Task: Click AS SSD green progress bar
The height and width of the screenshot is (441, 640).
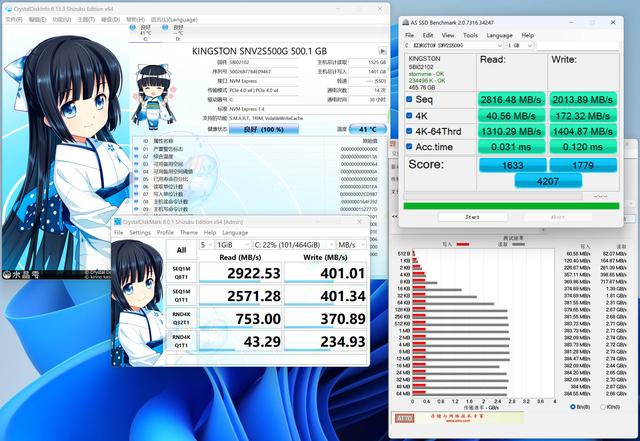Action: [x=511, y=205]
